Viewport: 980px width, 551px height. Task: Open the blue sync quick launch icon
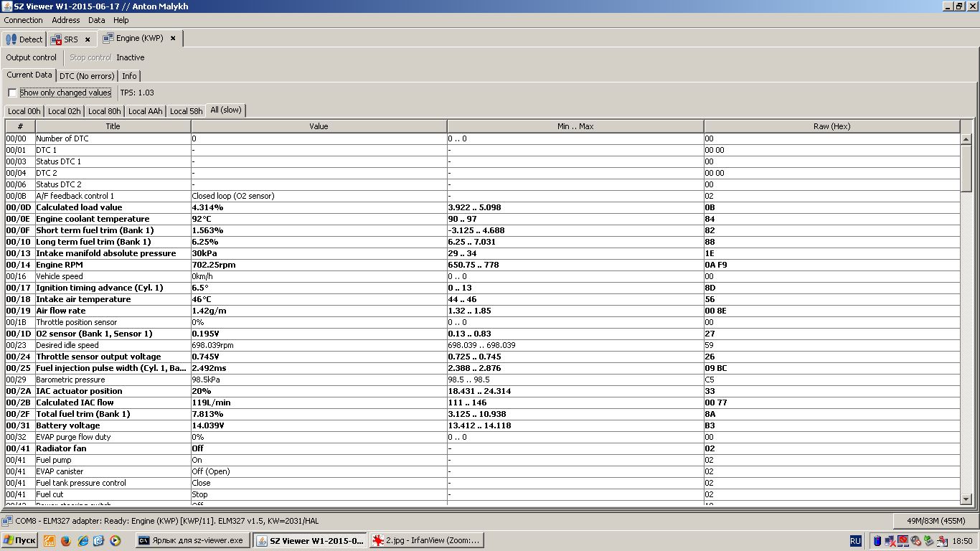click(99, 540)
